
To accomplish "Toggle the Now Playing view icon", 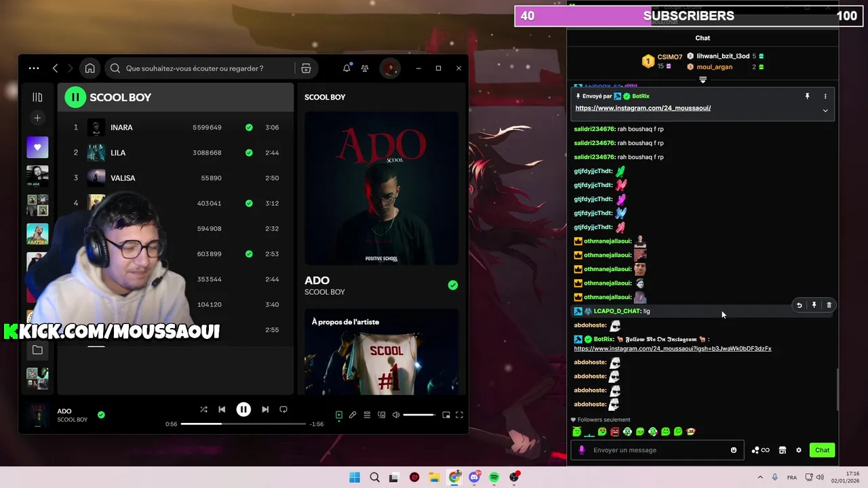I will [x=339, y=415].
